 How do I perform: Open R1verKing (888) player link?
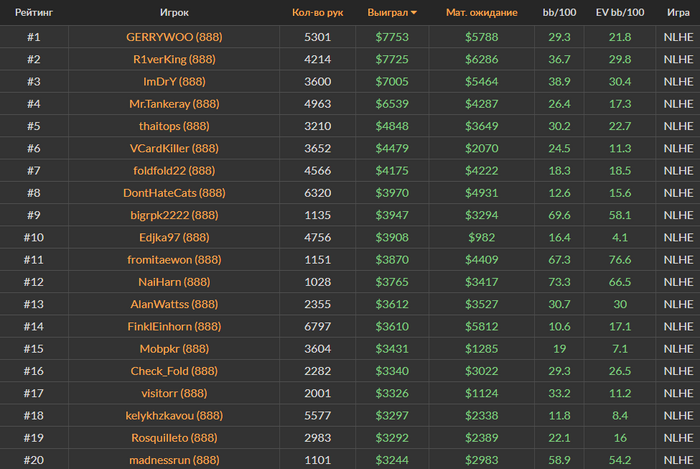174,59
